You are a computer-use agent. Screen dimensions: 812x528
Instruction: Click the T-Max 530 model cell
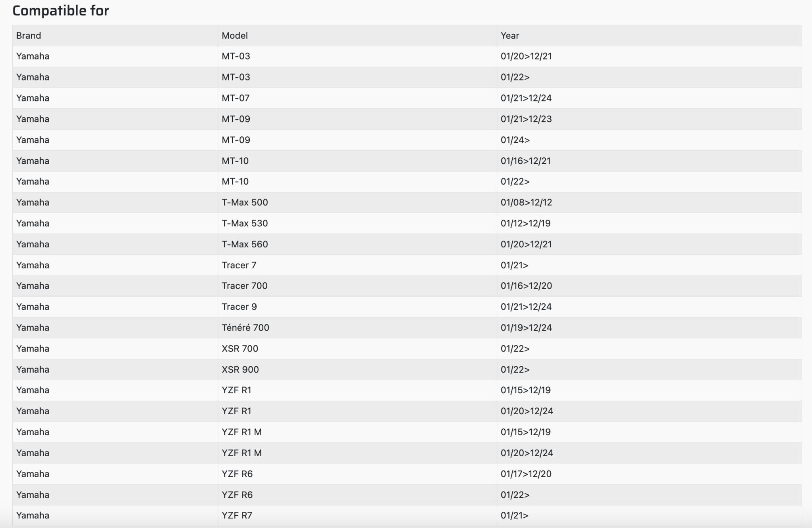coord(245,223)
